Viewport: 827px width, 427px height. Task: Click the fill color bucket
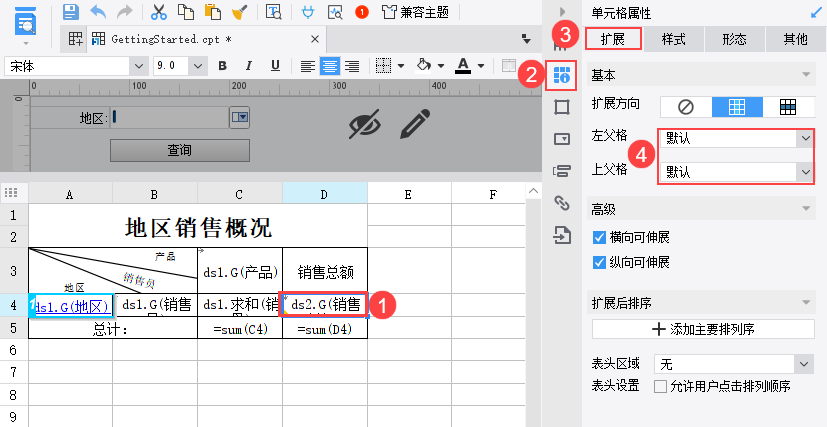pos(424,65)
